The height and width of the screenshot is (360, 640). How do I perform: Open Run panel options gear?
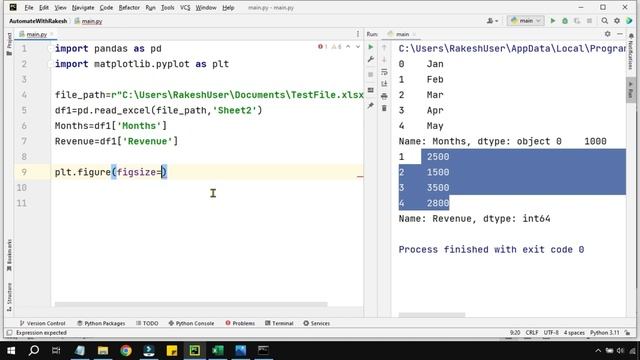608,34
